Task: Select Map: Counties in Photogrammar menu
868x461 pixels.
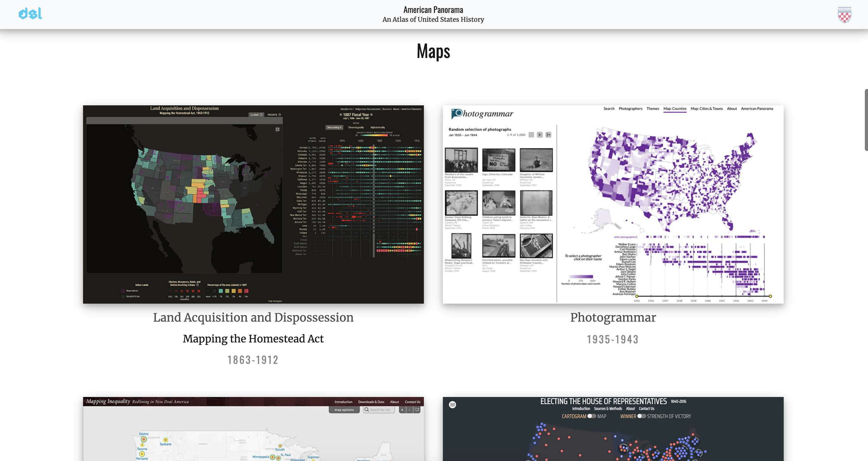Action: [x=675, y=109]
